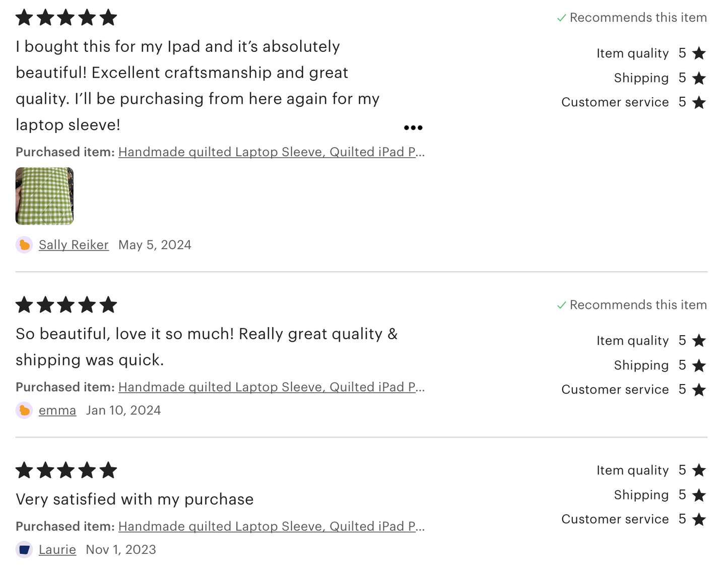This screenshot has height=565, width=728.
Task: Open three-dot menu on Sally's review
Action: [413, 128]
